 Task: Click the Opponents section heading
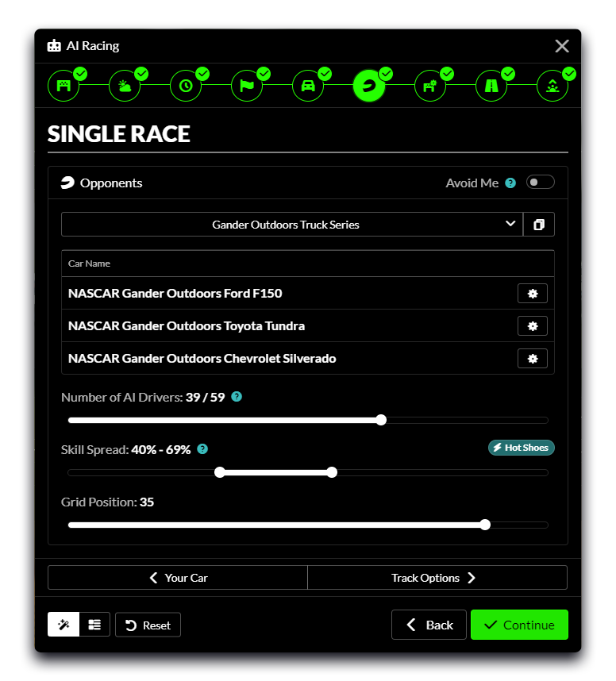pos(111,183)
